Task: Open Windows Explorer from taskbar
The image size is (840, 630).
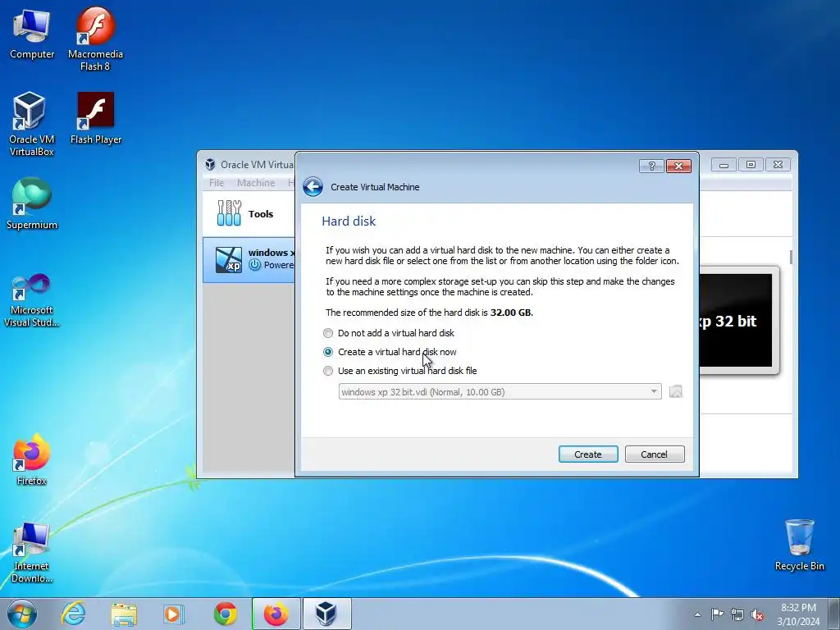Action: point(124,614)
